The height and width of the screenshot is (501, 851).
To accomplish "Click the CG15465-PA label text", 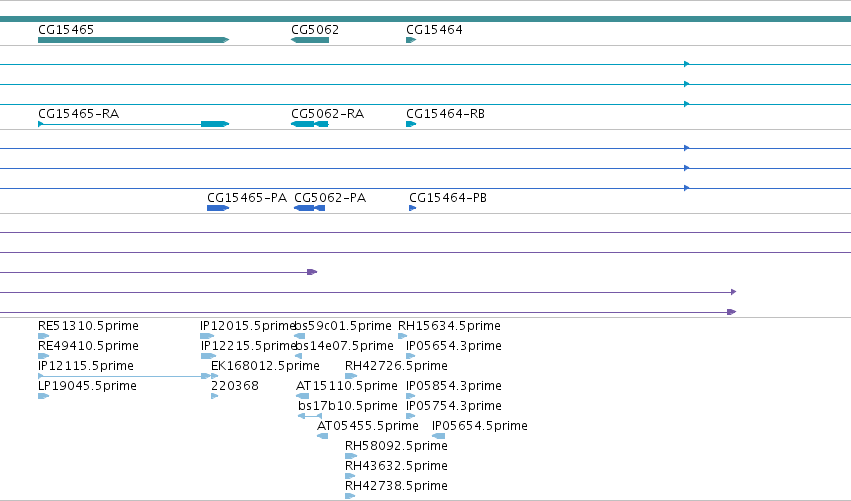I will (x=247, y=198).
